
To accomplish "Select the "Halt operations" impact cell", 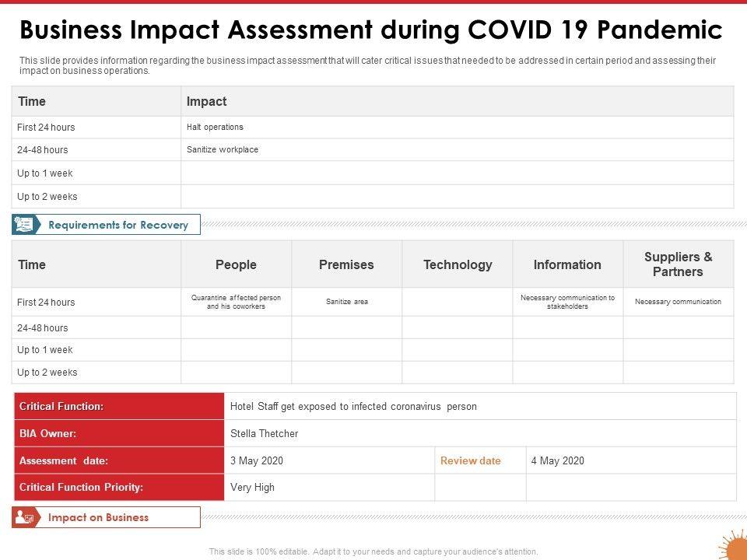I will coord(215,127).
